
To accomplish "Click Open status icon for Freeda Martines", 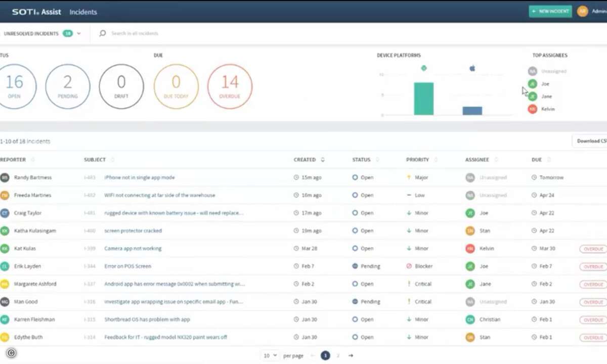I will click(355, 195).
